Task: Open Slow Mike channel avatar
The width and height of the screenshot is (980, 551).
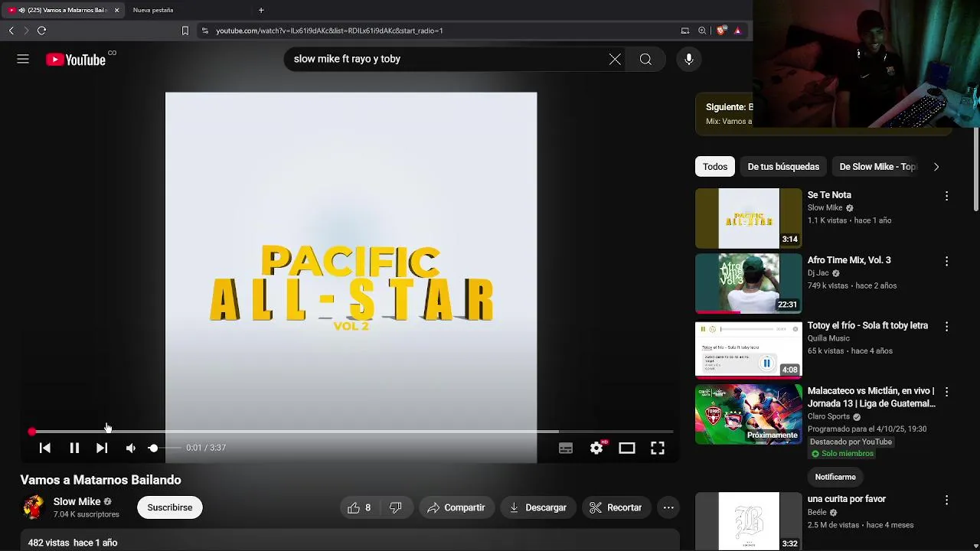Action: (33, 507)
